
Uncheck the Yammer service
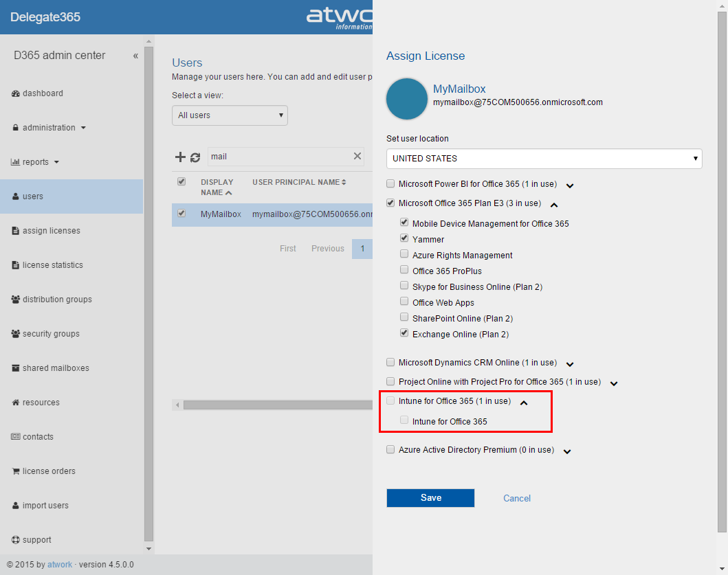click(404, 238)
